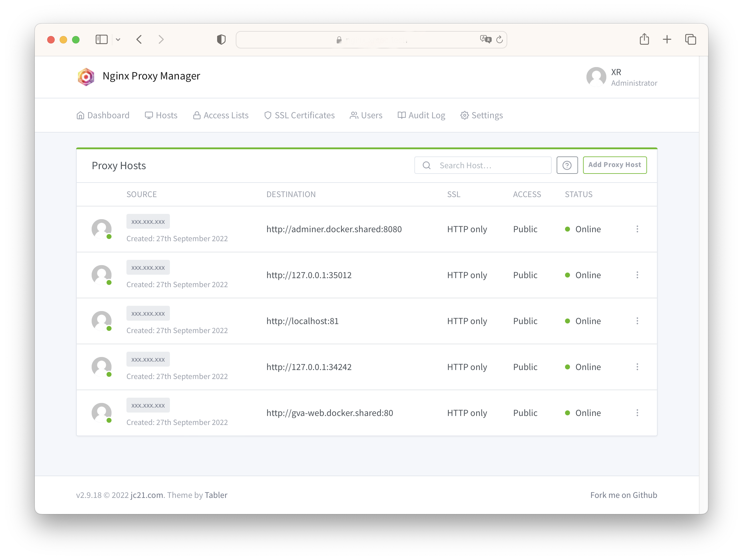Open the Dashboard tab

(103, 115)
